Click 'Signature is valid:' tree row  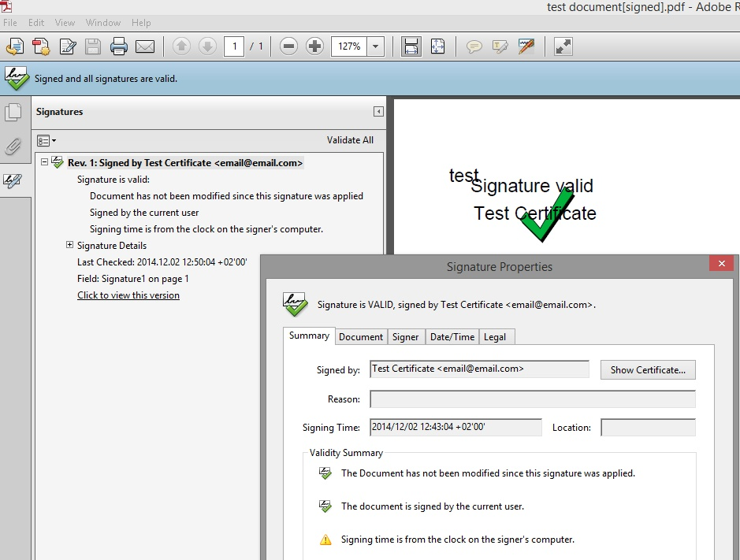[x=113, y=180]
